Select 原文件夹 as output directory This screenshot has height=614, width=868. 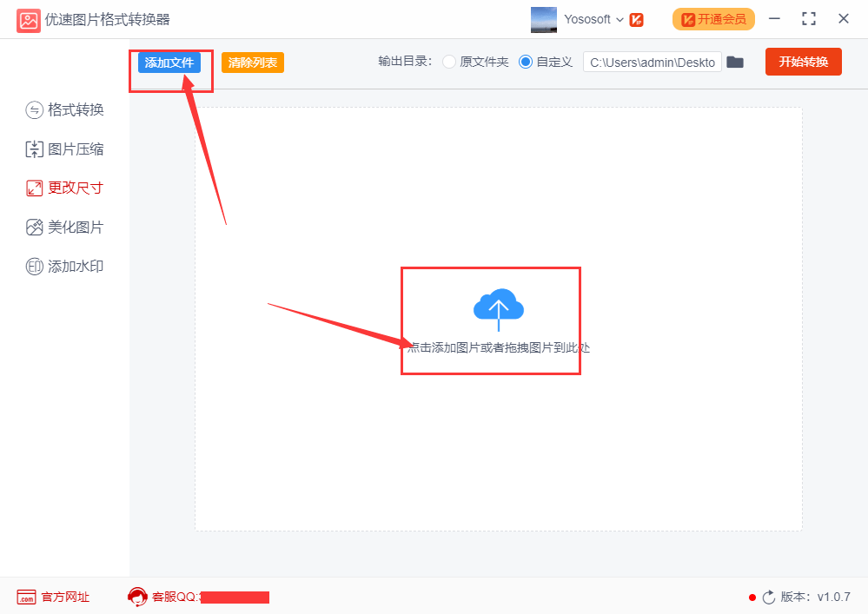[x=448, y=62]
